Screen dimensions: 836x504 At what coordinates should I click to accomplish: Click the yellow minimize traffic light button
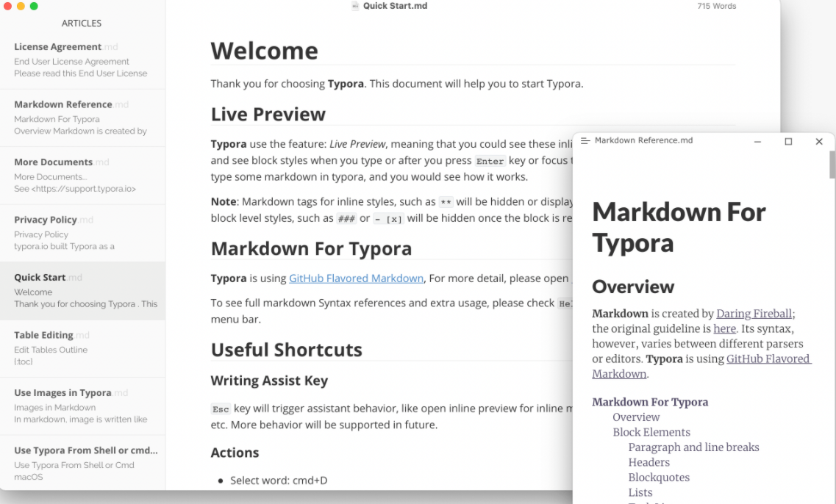click(x=21, y=6)
